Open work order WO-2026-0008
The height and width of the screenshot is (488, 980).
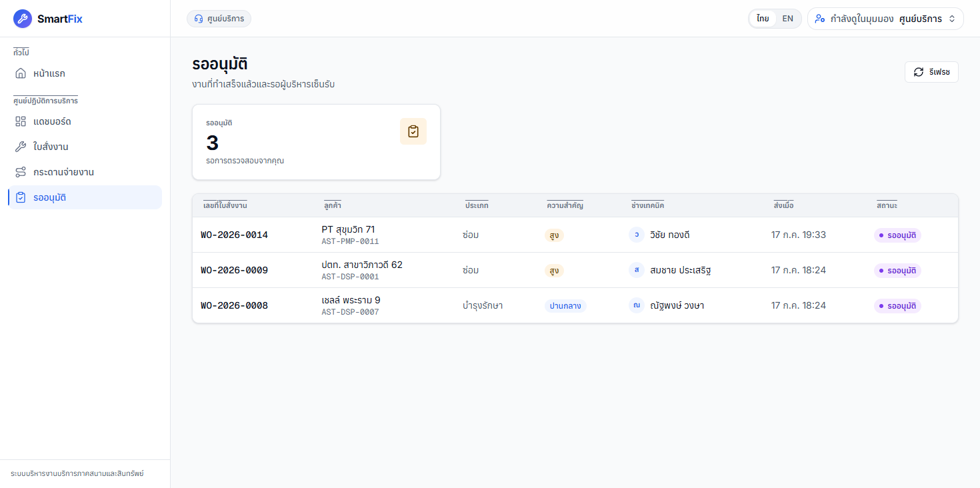(x=234, y=305)
